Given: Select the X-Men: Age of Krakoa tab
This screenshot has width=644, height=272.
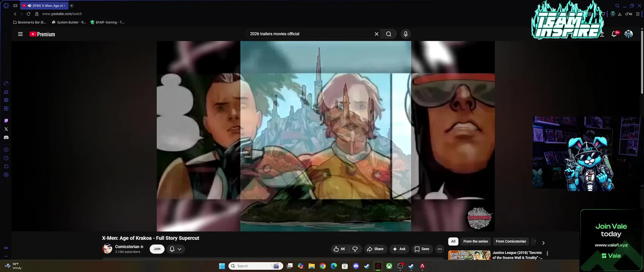Looking at the screenshot, I should 44,6.
